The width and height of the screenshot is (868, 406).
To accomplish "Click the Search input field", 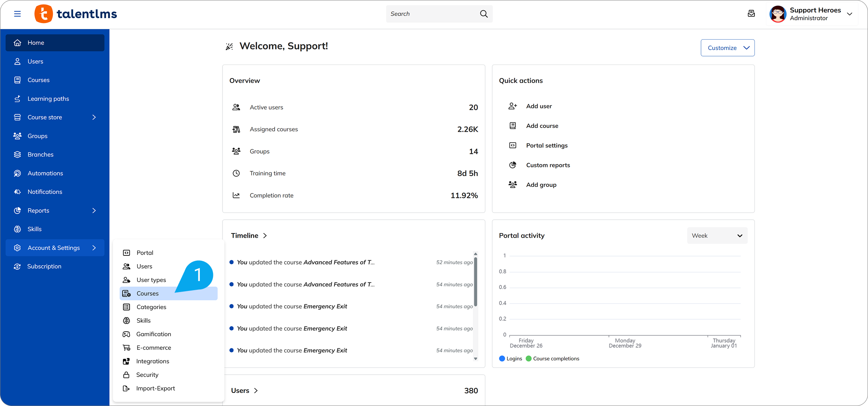I will coord(432,14).
